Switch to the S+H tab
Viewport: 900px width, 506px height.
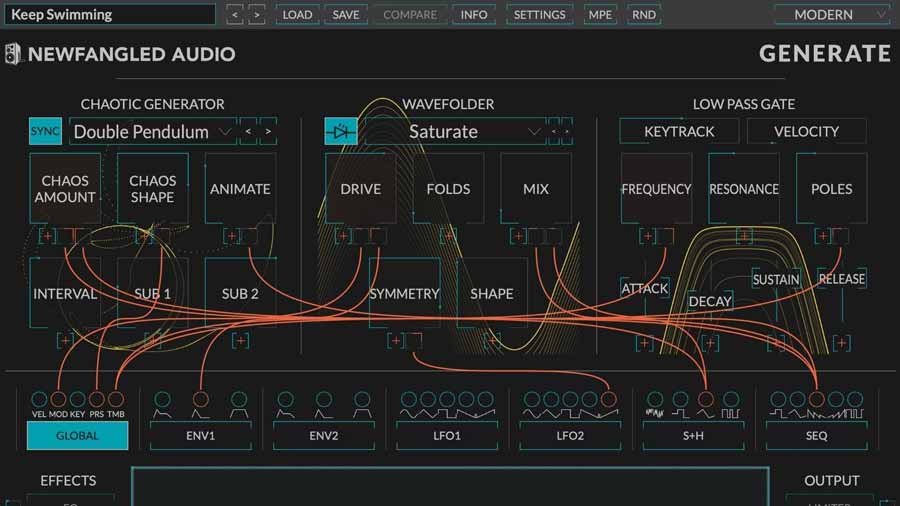[693, 435]
